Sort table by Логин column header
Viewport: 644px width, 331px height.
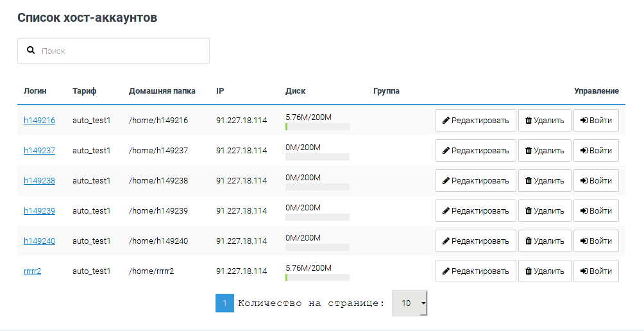pos(35,91)
